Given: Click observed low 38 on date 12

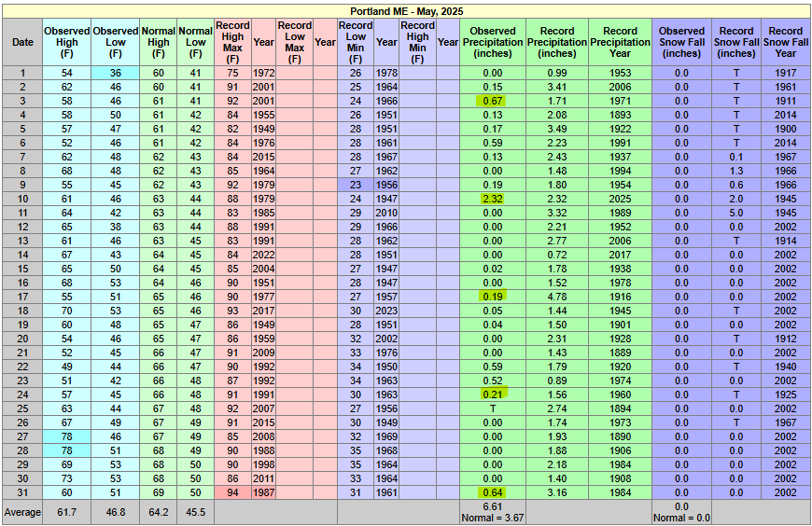Looking at the screenshot, I should (116, 227).
